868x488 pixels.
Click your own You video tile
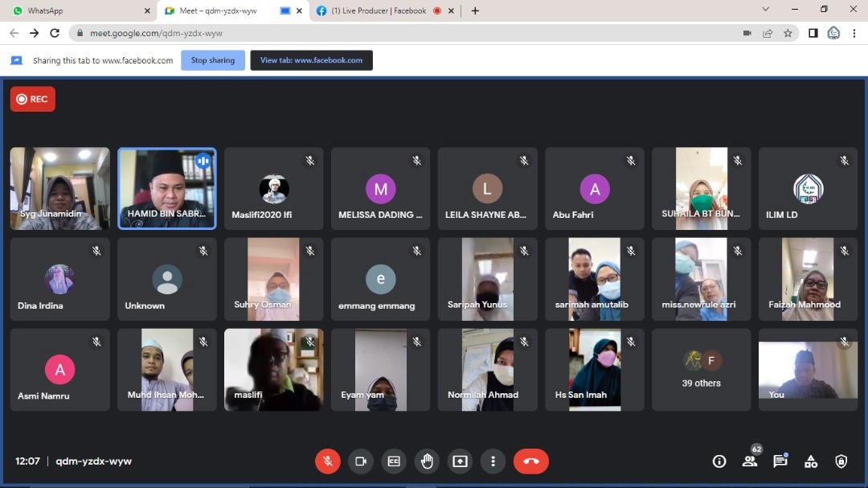pyautogui.click(x=809, y=370)
